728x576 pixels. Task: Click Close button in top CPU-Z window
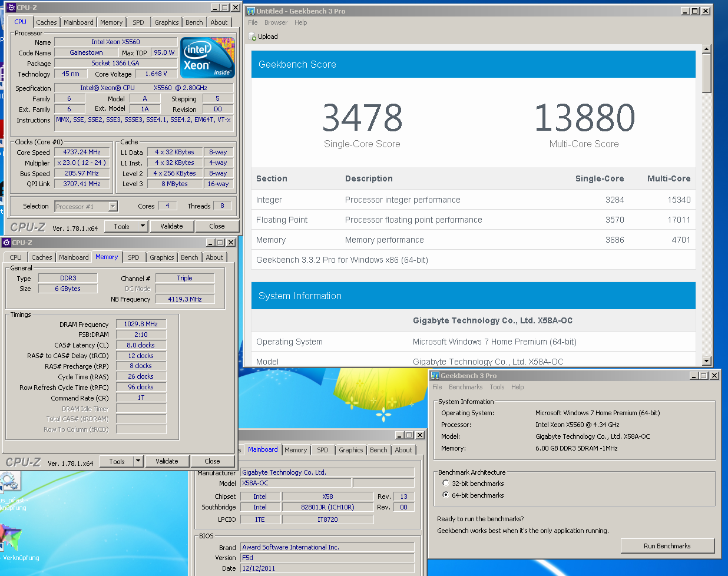[x=217, y=226]
